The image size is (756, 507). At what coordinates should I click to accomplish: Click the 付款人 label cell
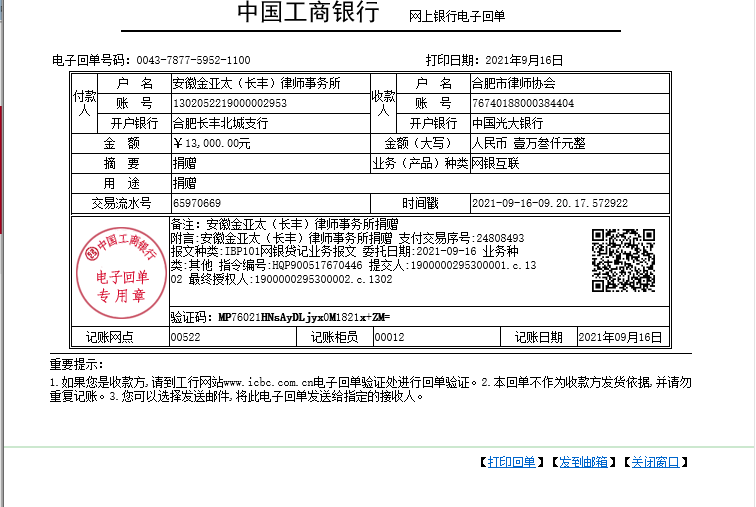pyautogui.click(x=84, y=103)
